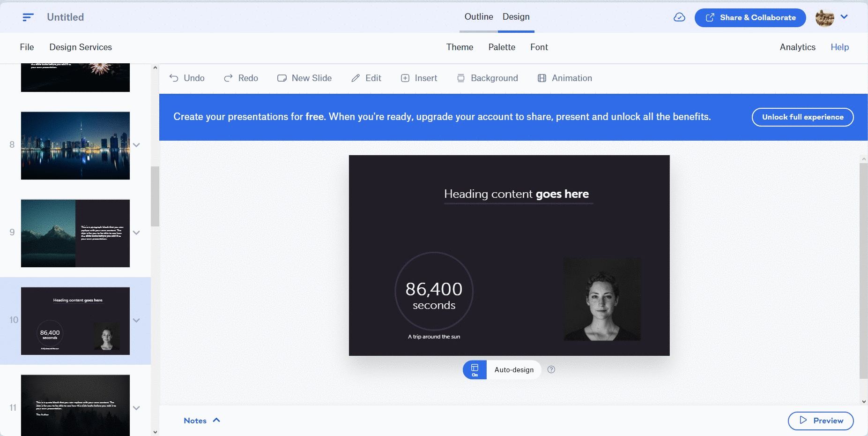Click the Untitled presentation title
Image resolution: width=868 pixels, height=436 pixels.
66,17
